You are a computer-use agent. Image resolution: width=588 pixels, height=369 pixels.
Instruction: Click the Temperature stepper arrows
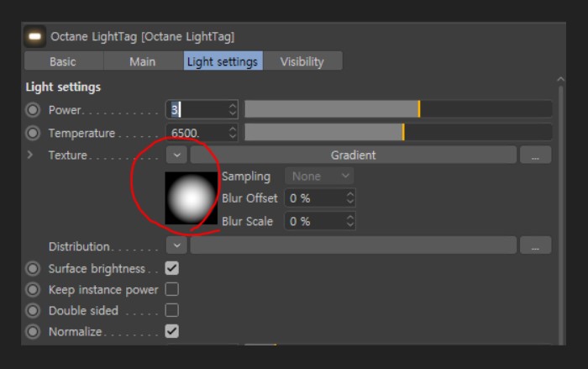point(233,133)
